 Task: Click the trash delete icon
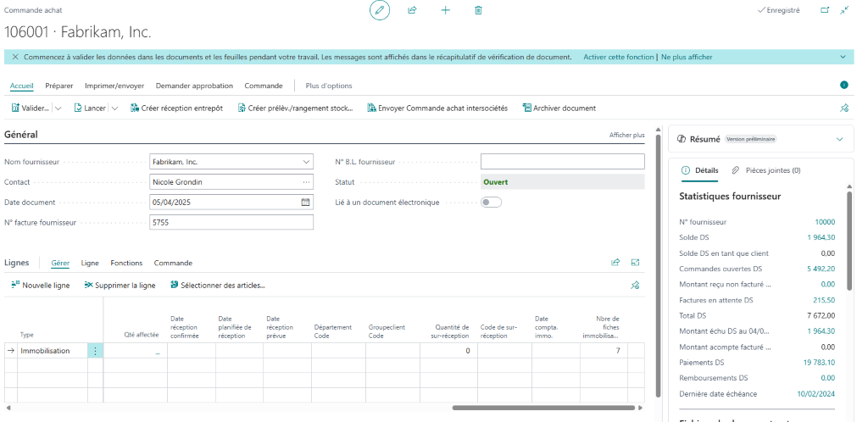click(x=478, y=10)
